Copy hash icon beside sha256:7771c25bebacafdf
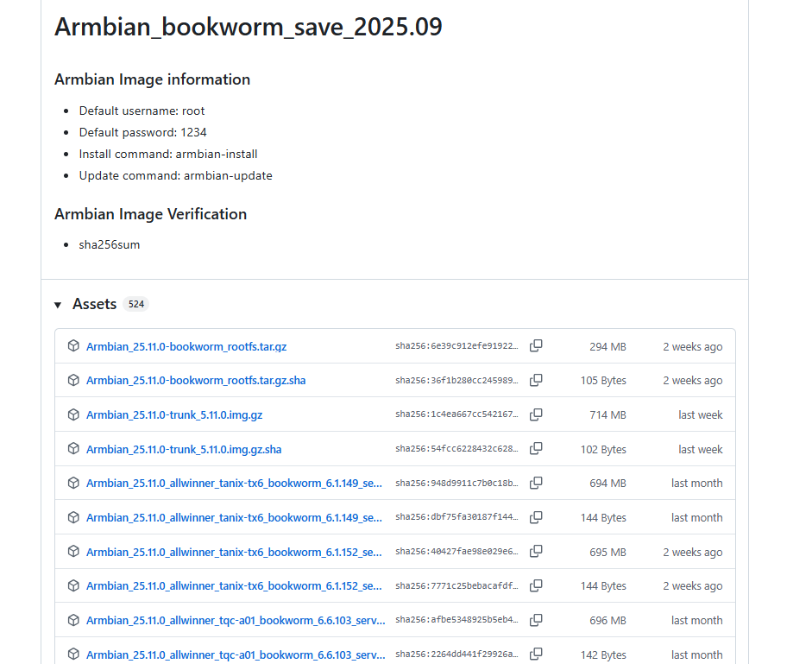Viewport: 812px width, 664px height. (536, 585)
